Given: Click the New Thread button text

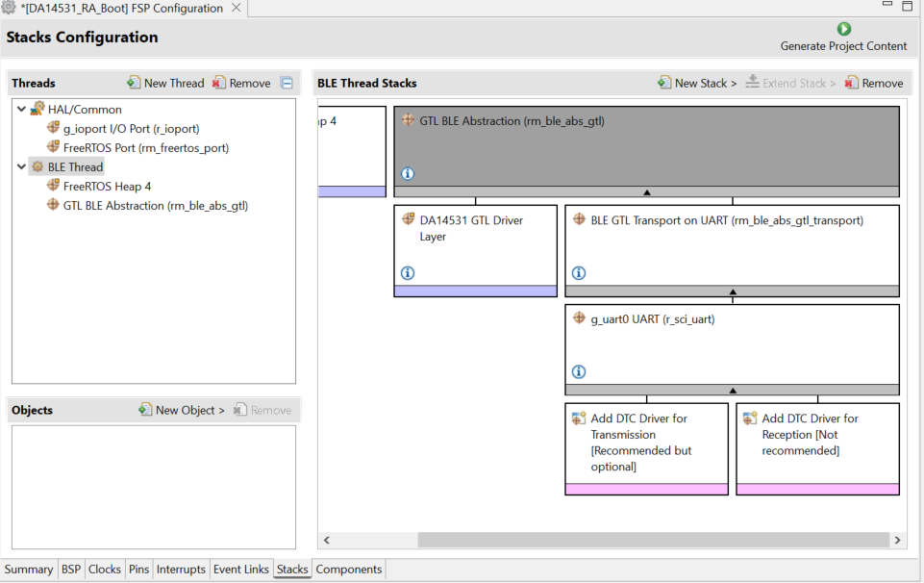Looking at the screenshot, I should pos(174,83).
